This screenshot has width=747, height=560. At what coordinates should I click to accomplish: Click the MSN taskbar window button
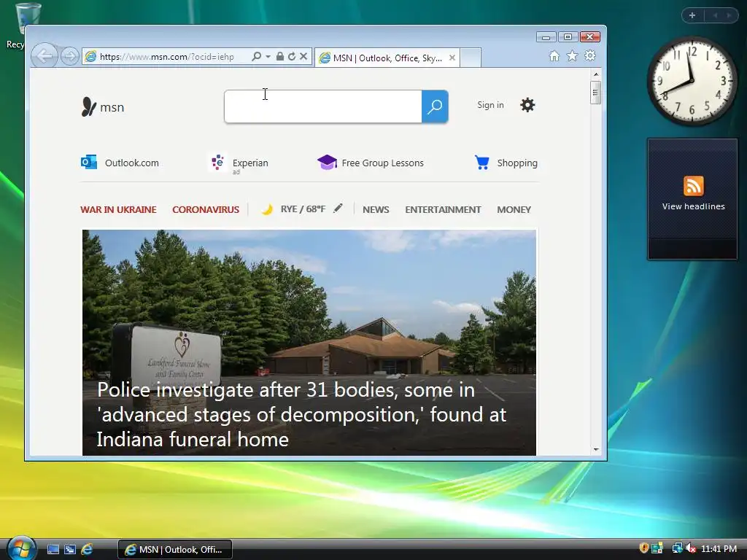coord(175,550)
